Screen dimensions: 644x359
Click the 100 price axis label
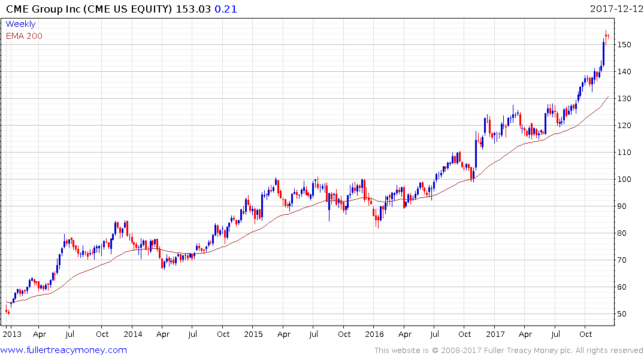[624, 180]
